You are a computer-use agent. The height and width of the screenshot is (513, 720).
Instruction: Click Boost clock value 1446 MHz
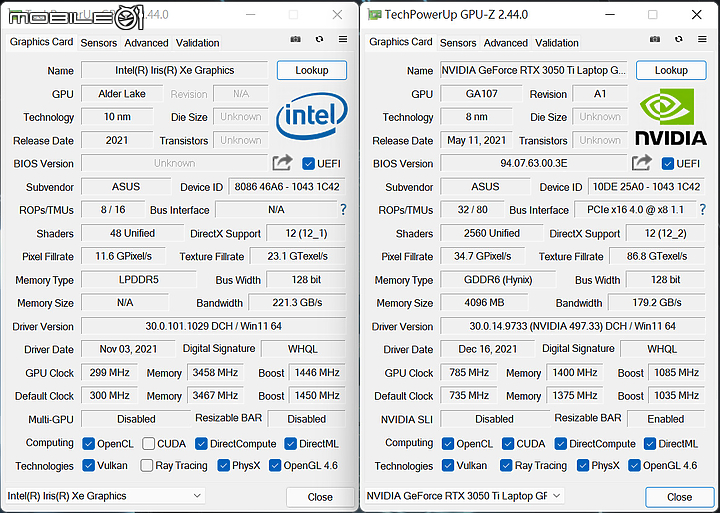pyautogui.click(x=317, y=372)
